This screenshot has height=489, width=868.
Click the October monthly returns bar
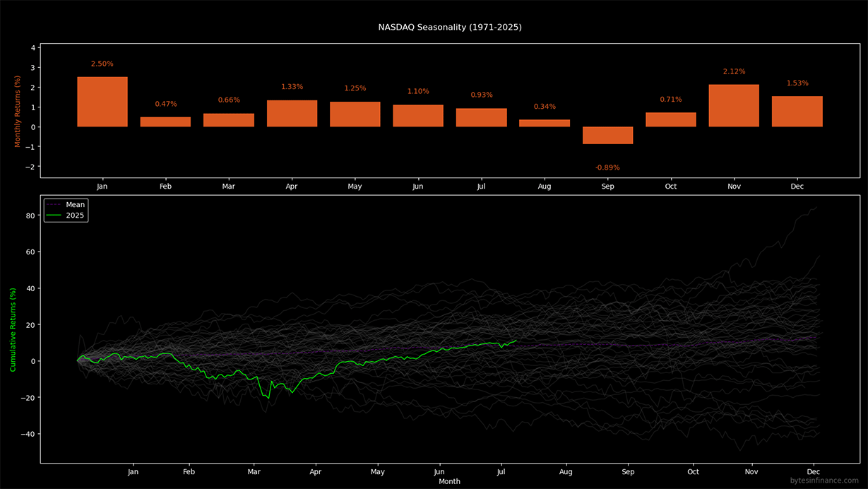click(671, 120)
